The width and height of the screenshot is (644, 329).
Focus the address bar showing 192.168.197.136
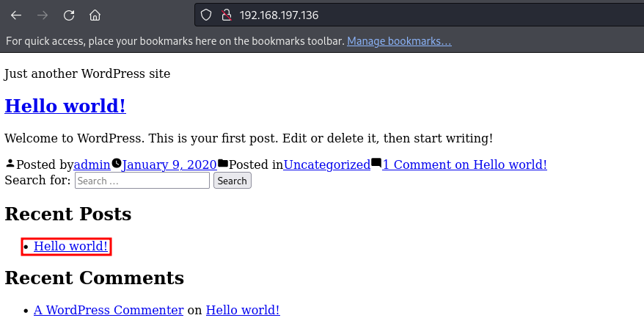pyautogui.click(x=419, y=15)
